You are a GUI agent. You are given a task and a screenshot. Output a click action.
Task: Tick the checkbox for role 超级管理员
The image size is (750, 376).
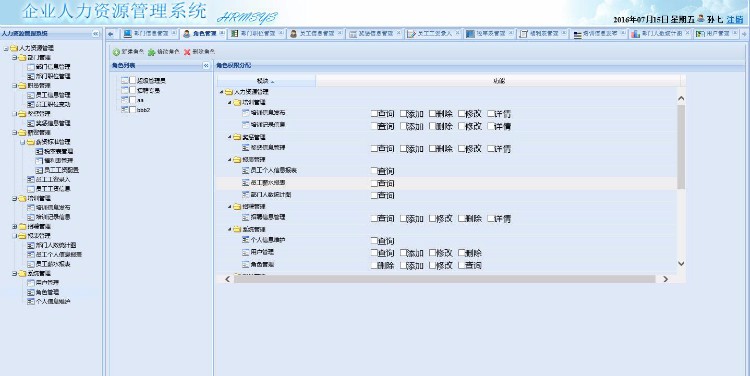[x=132, y=80]
